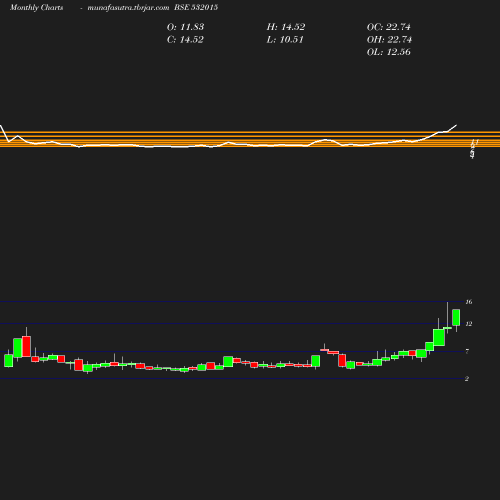
Task: Click the 'OC: 22.74' value
Action: pos(389,27)
